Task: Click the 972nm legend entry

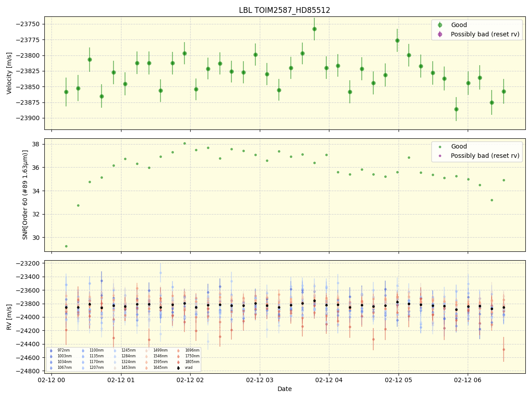Action: (x=59, y=351)
